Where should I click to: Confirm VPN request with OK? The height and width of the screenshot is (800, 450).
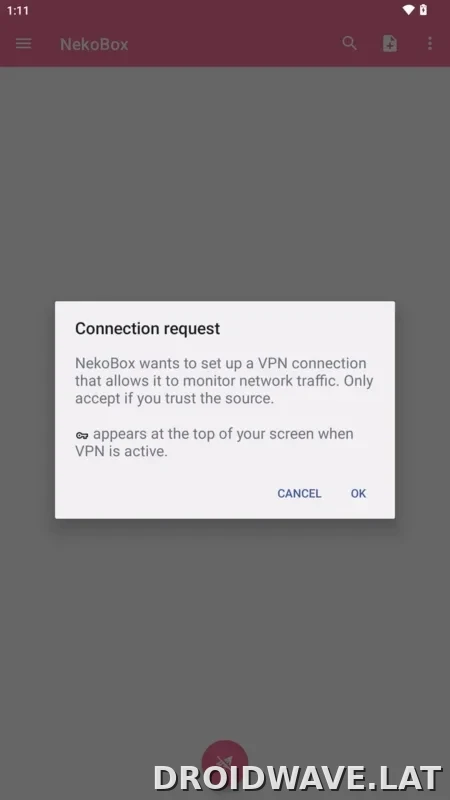(358, 493)
